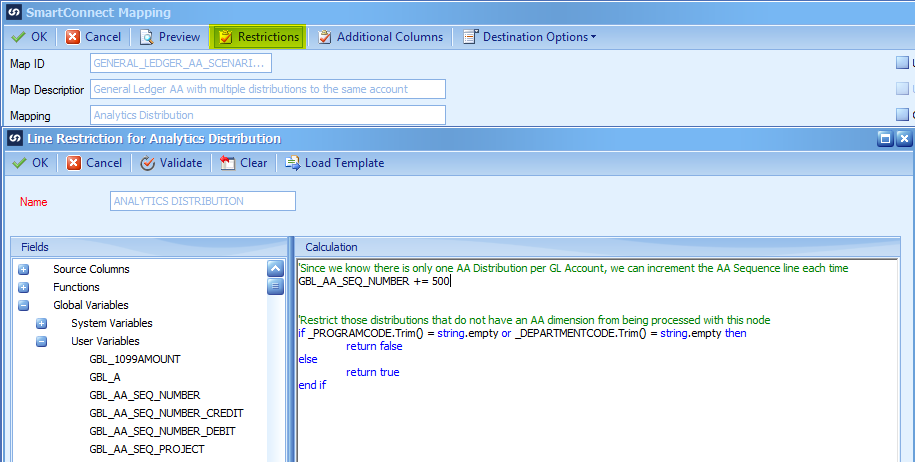Click the 'return true' code line

(372, 372)
